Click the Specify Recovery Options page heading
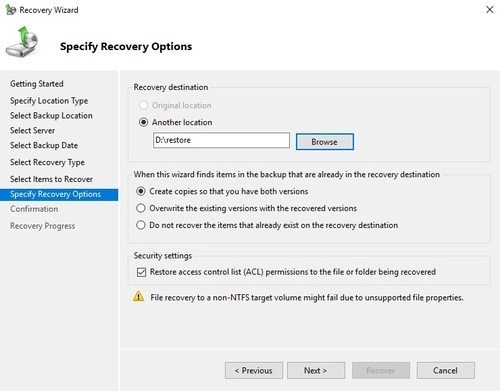The height and width of the screenshot is (391, 500). coord(126,46)
